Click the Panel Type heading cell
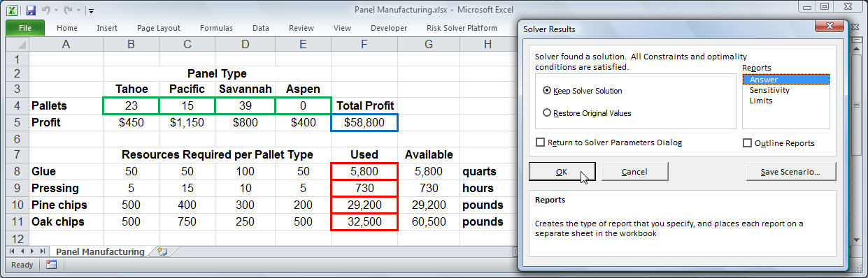This screenshot has width=868, height=278. (217, 73)
